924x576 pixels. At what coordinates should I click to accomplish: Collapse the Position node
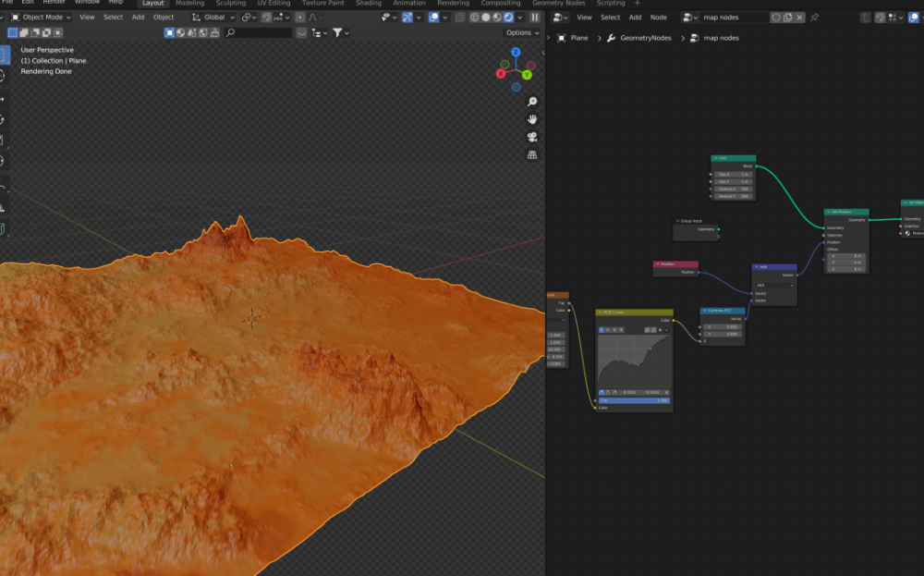[x=658, y=264]
